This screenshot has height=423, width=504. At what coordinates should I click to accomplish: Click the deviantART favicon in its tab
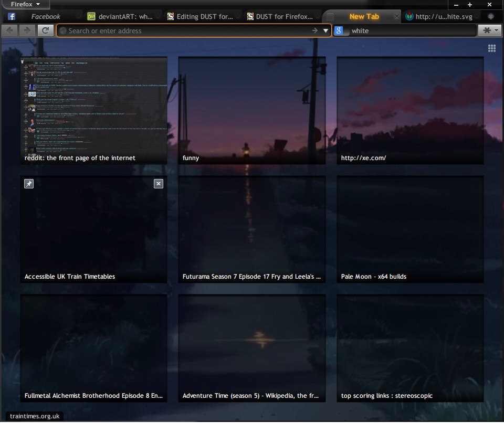click(91, 16)
